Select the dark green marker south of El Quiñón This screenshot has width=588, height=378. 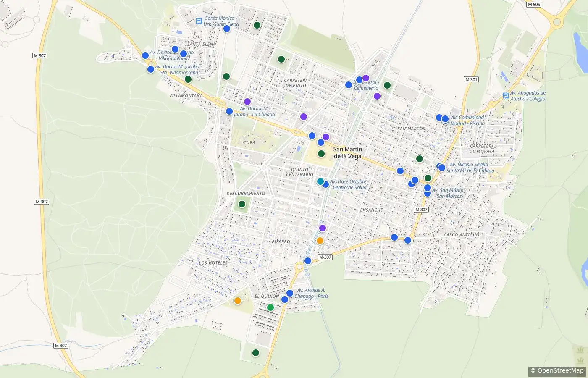coord(256,353)
